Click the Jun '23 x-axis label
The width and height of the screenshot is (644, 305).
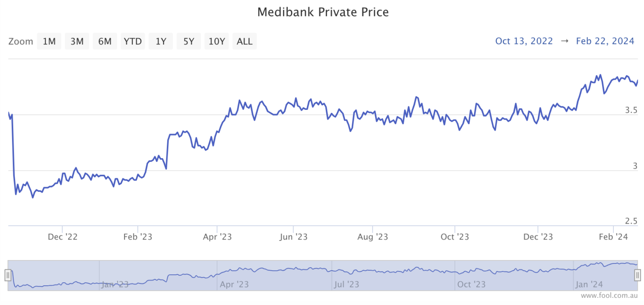pyautogui.click(x=293, y=237)
